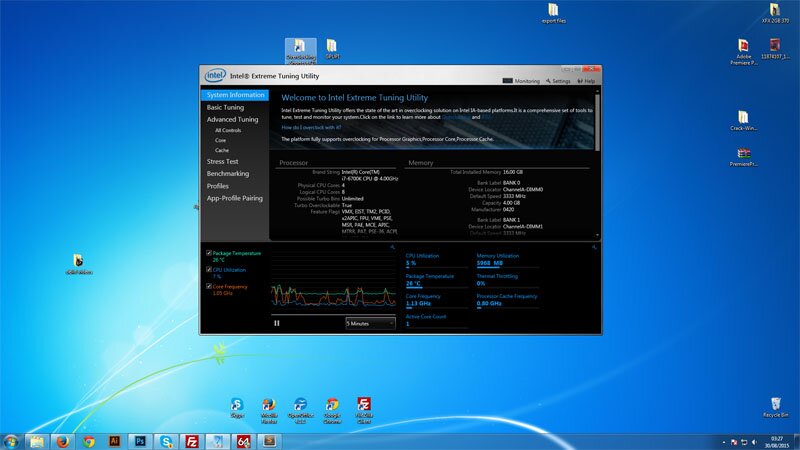Show hidden system tray icons
Viewport: 800px width, 450px height.
coord(723,442)
